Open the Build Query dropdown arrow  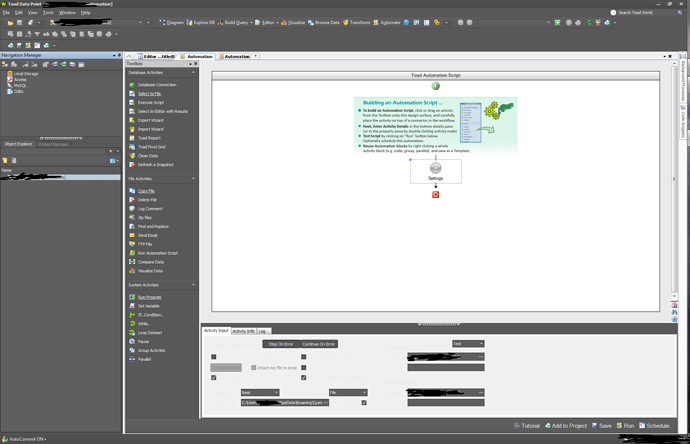(251, 23)
